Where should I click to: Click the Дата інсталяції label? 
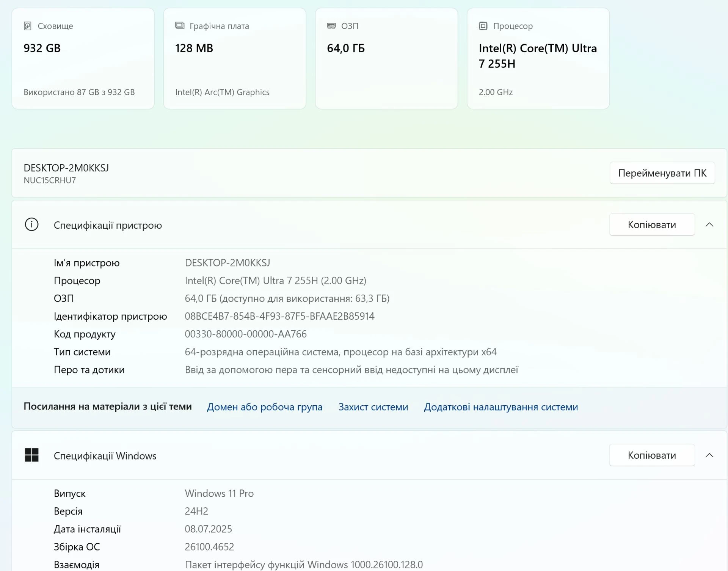(x=87, y=529)
